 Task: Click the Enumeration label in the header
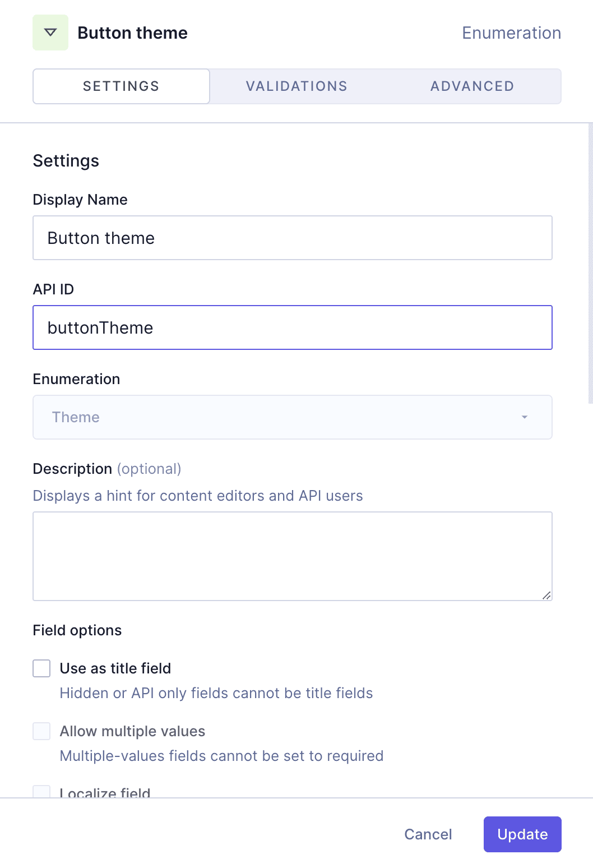(x=511, y=33)
